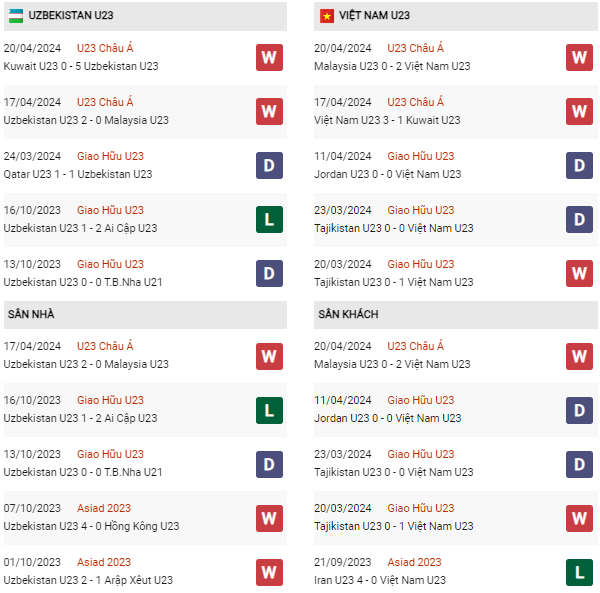Click W badge for Việt Nam U23 3-1 Kuwait
600x593 pixels.
coord(579,111)
